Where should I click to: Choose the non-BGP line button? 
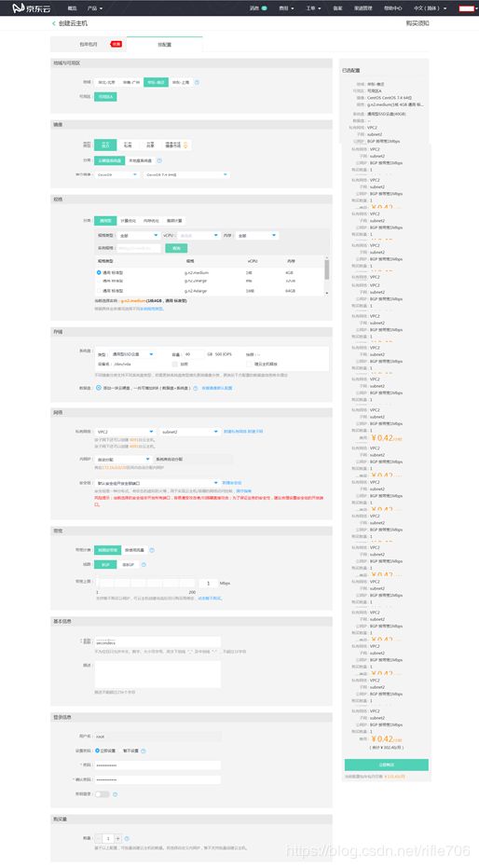(x=128, y=565)
